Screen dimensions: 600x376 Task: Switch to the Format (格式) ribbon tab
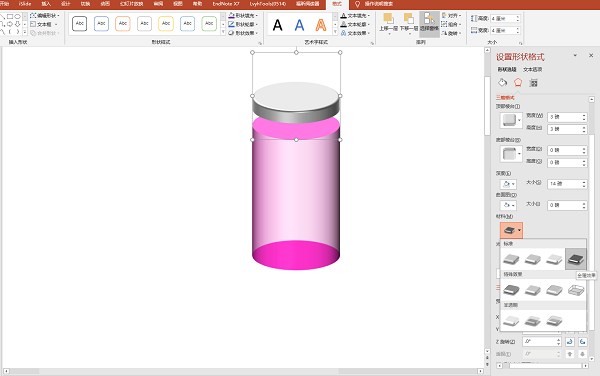337,4
